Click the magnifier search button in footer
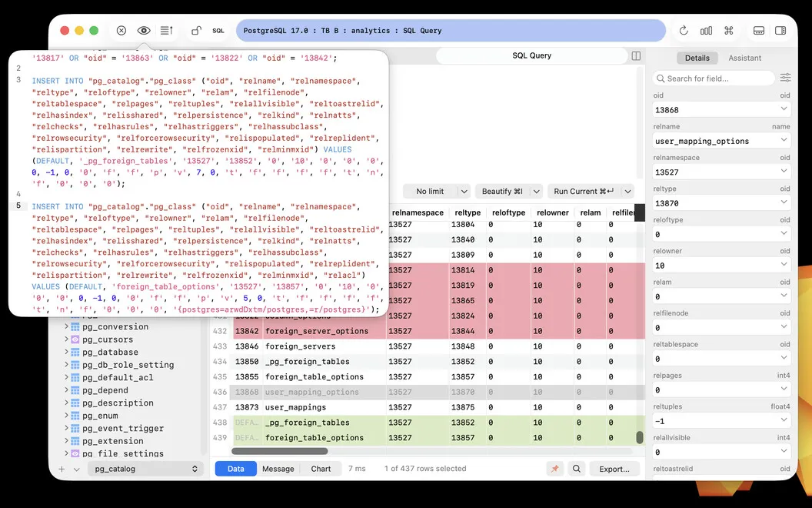This screenshot has width=812, height=508. [x=577, y=469]
